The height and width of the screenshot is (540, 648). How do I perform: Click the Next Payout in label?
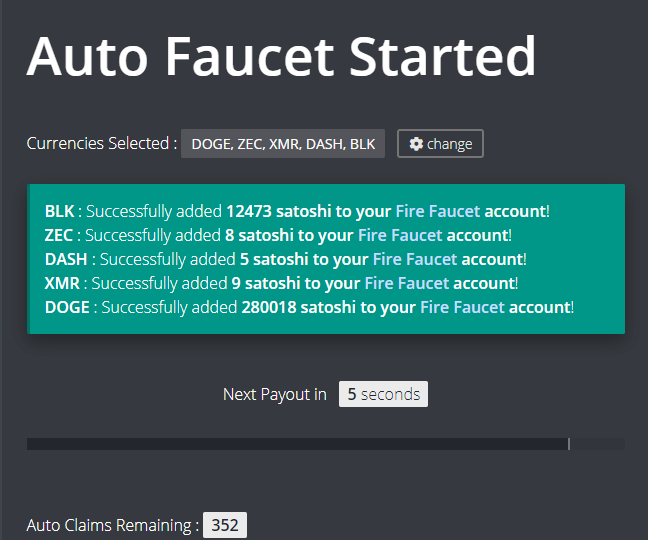click(x=274, y=394)
